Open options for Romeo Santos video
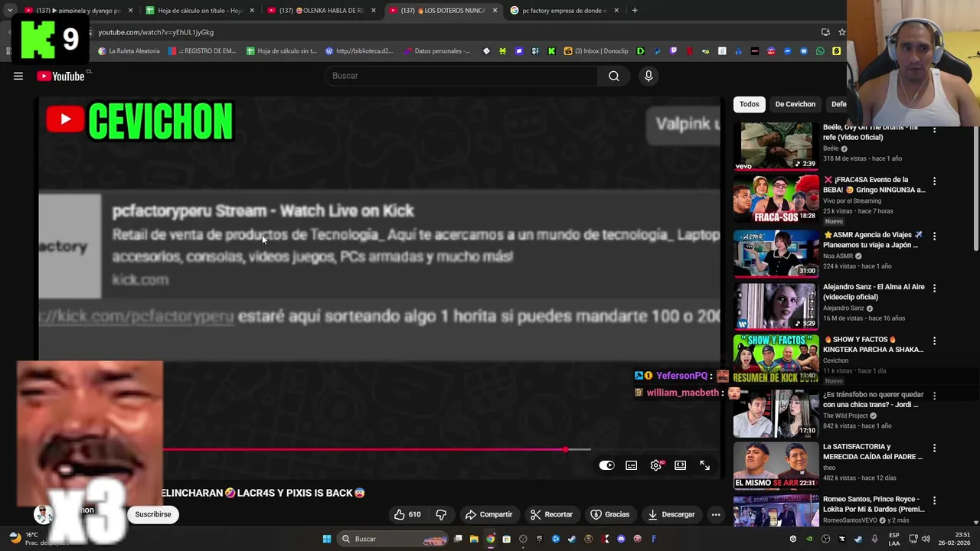This screenshot has height=551, width=980. [934, 500]
